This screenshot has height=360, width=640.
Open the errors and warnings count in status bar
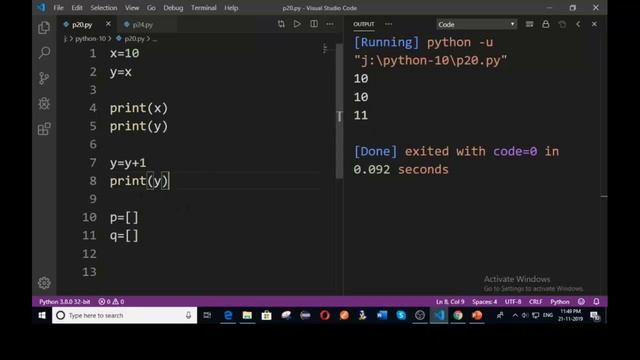click(111, 302)
